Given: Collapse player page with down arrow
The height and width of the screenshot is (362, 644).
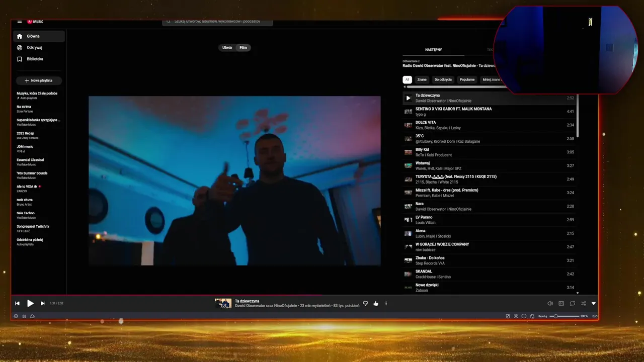Looking at the screenshot, I should point(594,304).
